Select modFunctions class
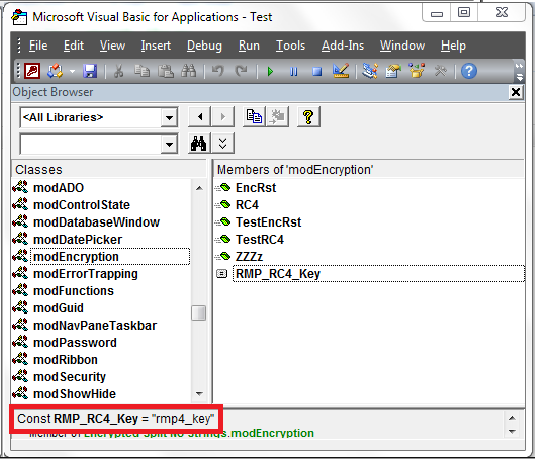535x459 pixels. 73,291
